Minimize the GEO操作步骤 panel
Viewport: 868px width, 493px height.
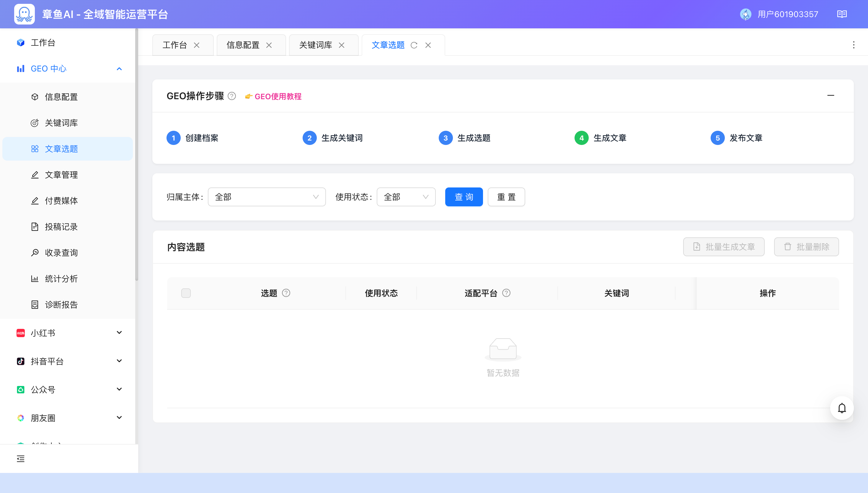tap(831, 95)
